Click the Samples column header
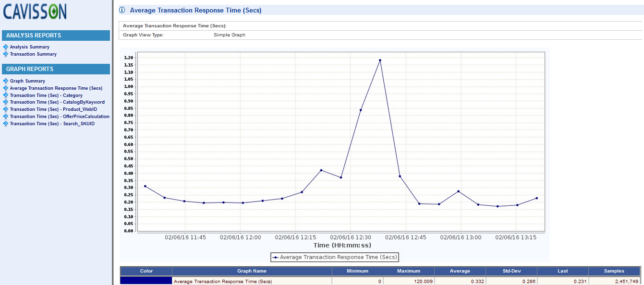The width and height of the screenshot is (644, 285). point(614,271)
